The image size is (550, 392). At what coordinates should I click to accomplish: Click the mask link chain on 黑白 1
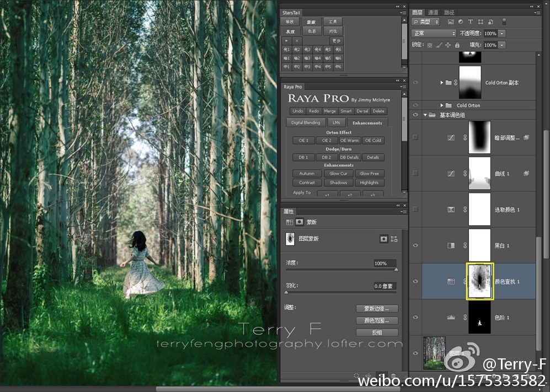[465, 245]
